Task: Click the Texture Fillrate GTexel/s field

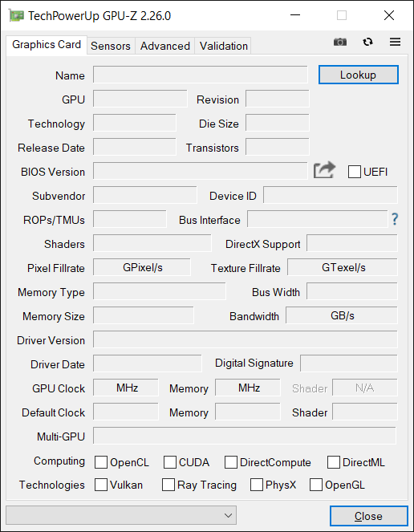Action: (342, 267)
